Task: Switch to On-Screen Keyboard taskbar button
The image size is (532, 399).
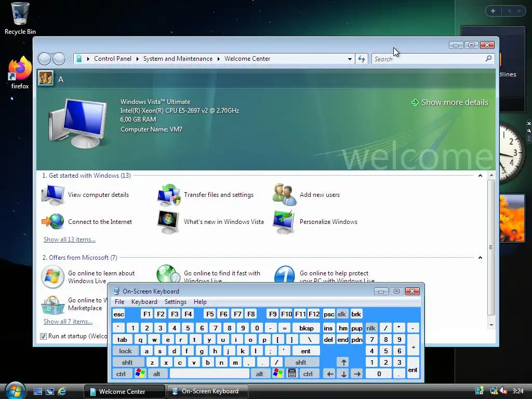Action: pyautogui.click(x=208, y=391)
